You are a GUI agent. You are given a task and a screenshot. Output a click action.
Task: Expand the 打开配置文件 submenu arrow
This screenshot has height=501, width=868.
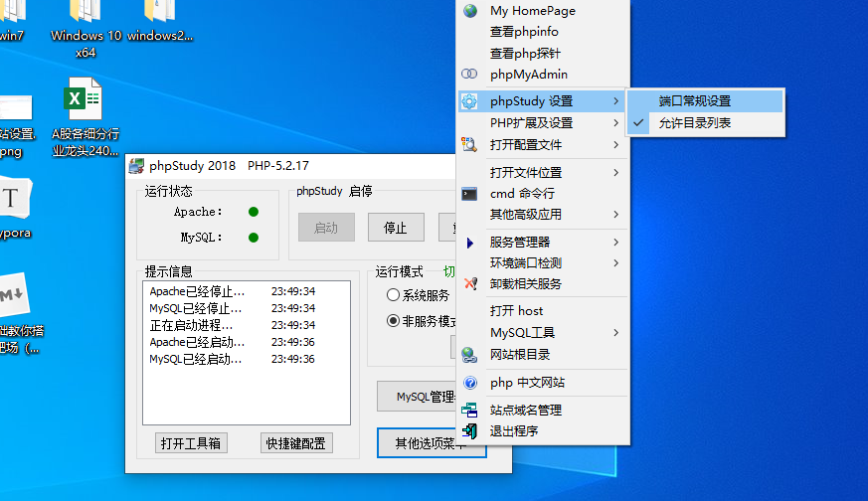(616, 144)
